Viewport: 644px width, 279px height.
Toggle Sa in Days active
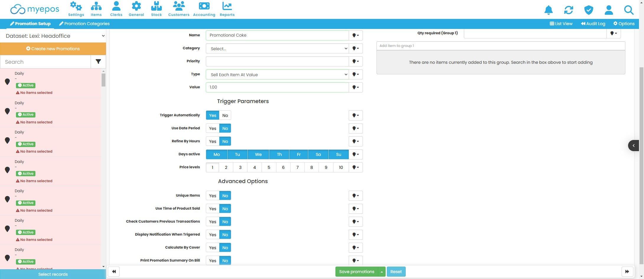318,154
